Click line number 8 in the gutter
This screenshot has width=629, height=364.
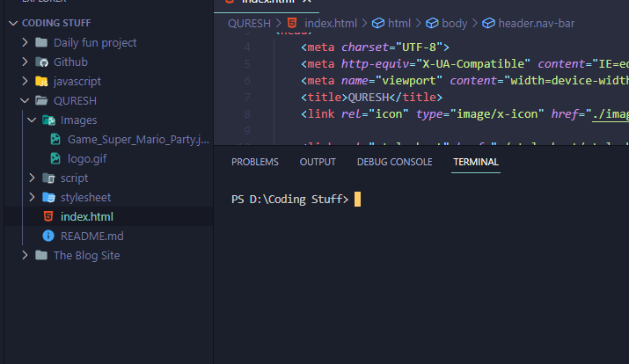247,113
